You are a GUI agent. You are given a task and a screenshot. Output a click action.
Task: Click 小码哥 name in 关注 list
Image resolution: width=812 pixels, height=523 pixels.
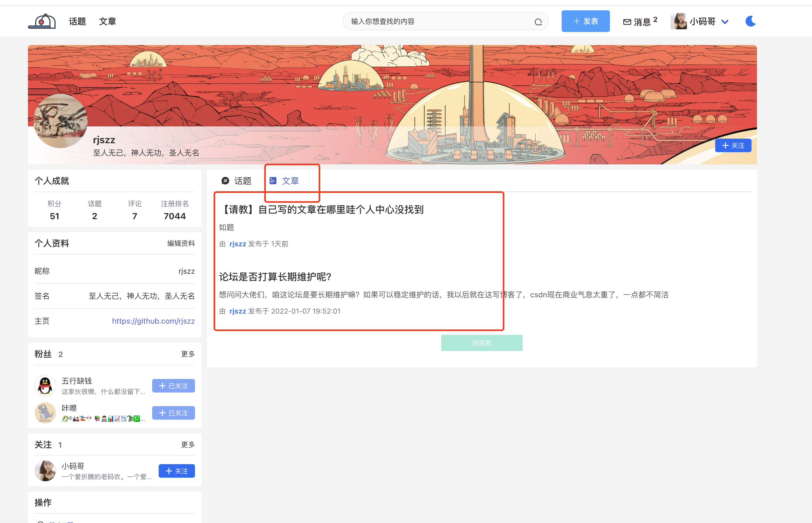tap(73, 466)
